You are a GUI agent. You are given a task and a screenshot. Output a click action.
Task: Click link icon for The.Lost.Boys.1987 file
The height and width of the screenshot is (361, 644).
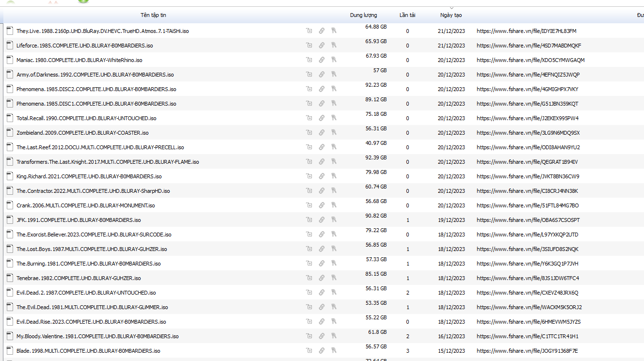pyautogui.click(x=322, y=249)
